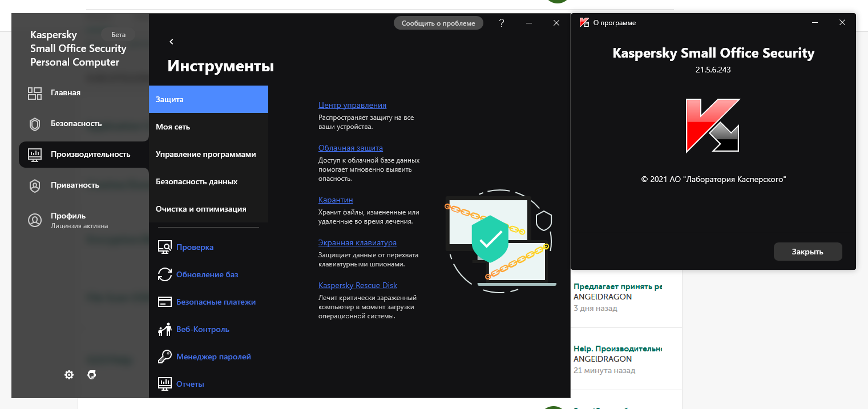Open the Главная section icon in sidebar

[x=35, y=93]
